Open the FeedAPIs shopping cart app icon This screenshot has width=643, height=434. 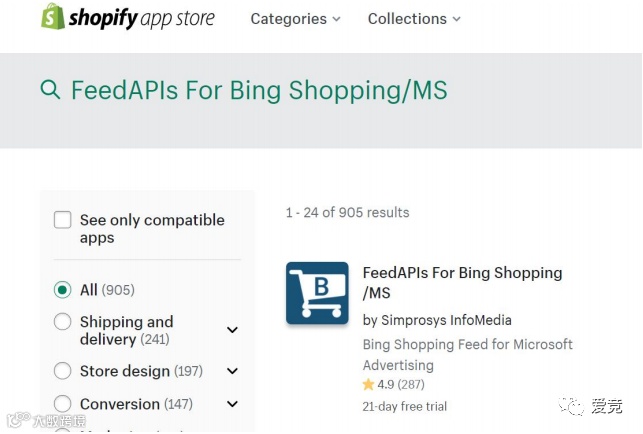(x=317, y=293)
